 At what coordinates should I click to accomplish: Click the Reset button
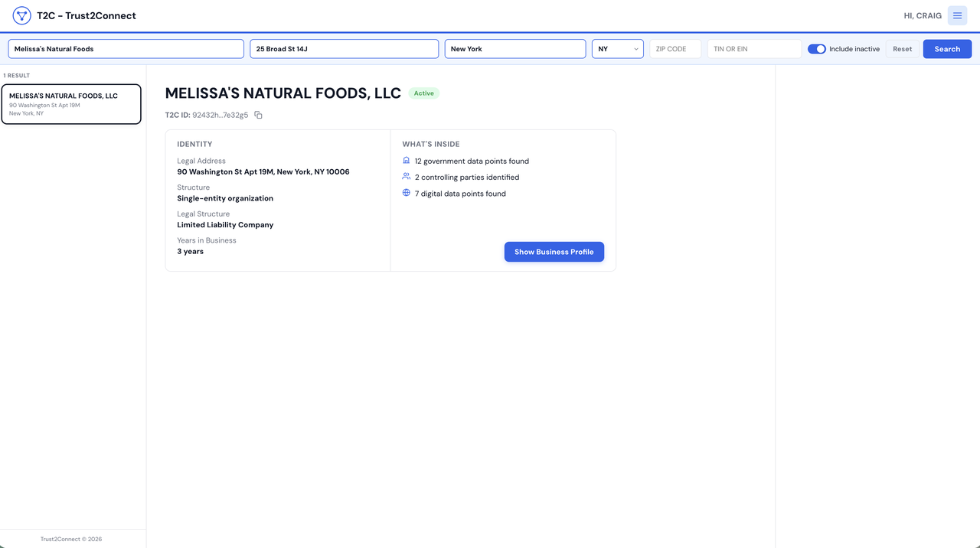coord(903,49)
